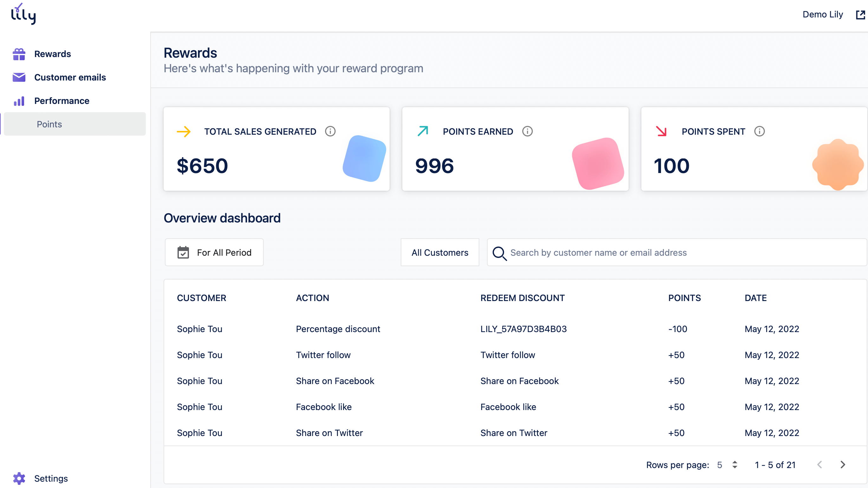Screen dimensions: 868x488
Task: Click the Percentage discount action cell
Action: 338,329
